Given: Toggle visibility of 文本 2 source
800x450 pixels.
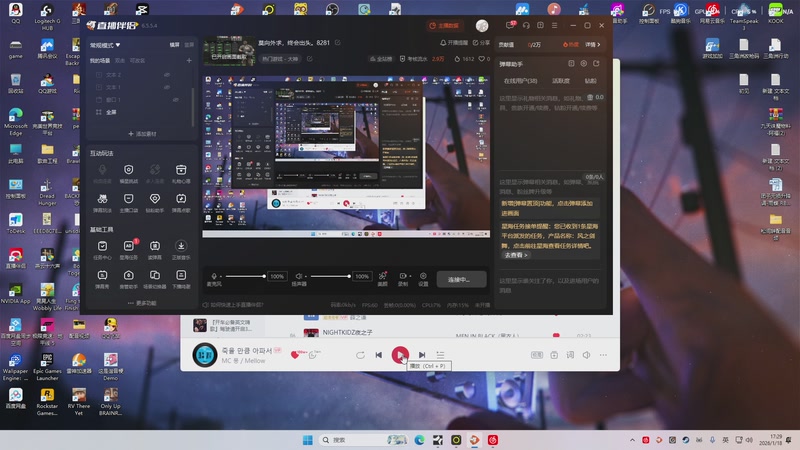Looking at the screenshot, I should [x=167, y=74].
